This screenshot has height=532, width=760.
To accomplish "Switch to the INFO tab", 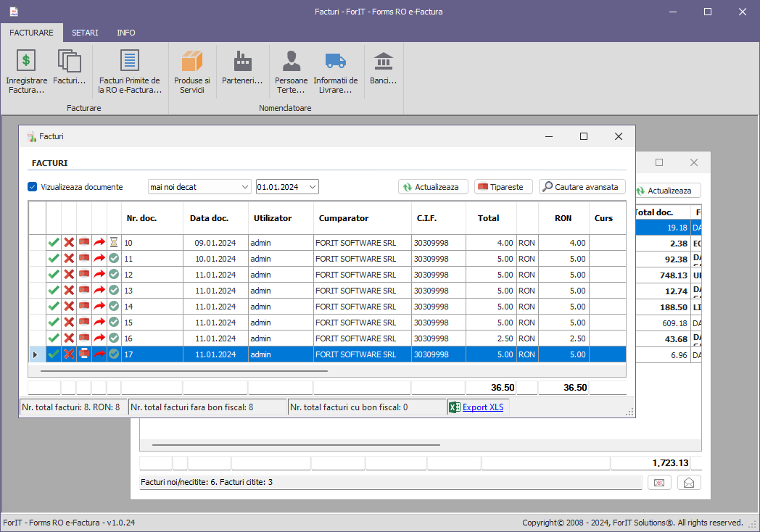I will (x=126, y=33).
